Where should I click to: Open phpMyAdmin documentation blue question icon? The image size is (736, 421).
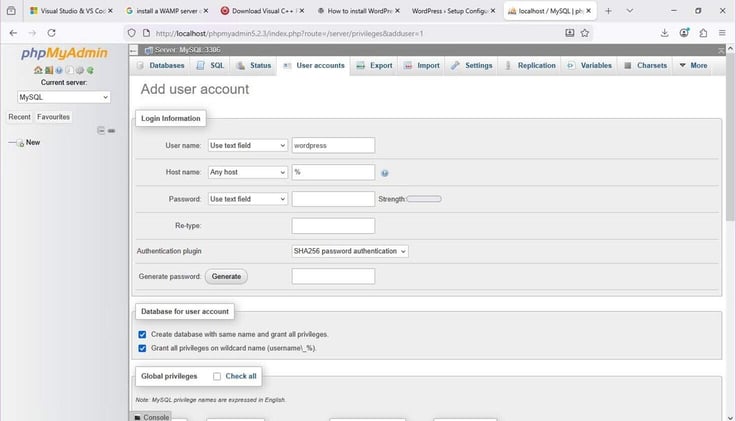[x=59, y=70]
